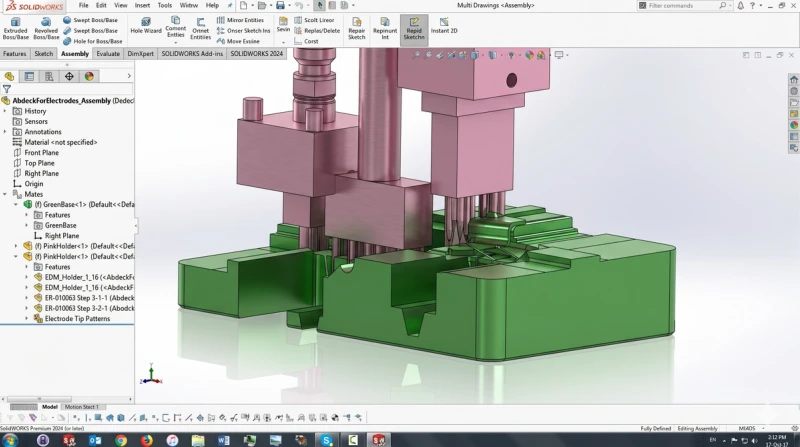
Task: Switch to the Features tab
Action: 14,54
